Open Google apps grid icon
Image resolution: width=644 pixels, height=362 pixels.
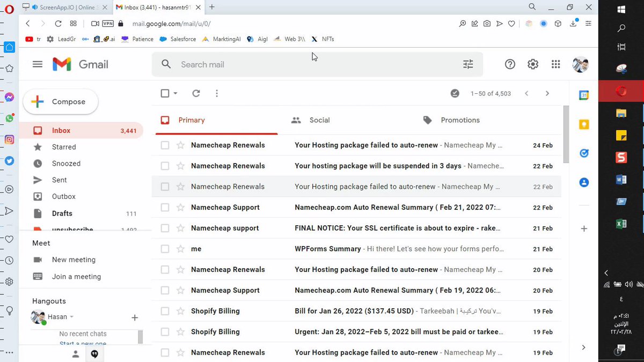[555, 64]
